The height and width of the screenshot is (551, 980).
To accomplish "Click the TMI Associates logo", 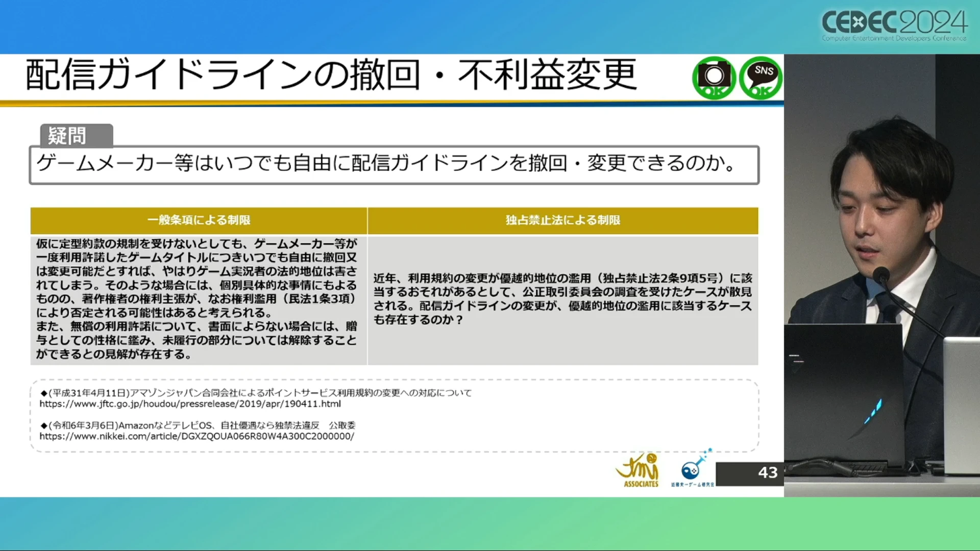I will coord(638,470).
